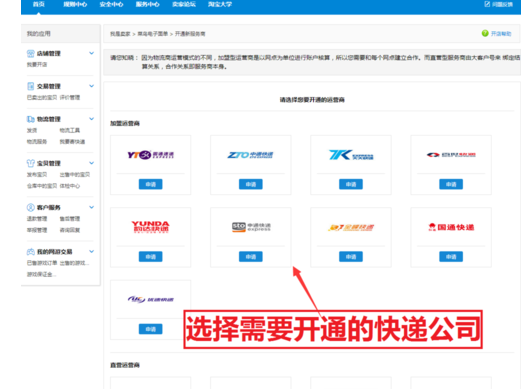
Task: Open the 卖家论坛 navigation tab
Action: coord(184,4)
